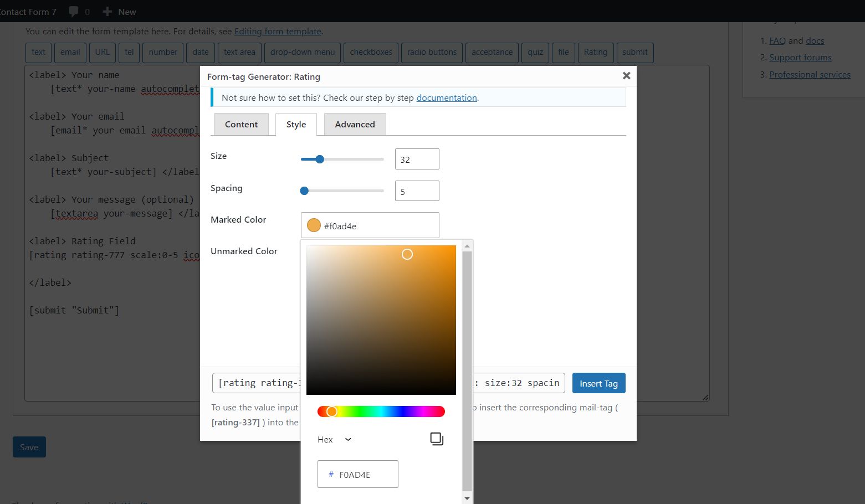The image size is (865, 504).
Task: Click the Spacing slider handle
Action: coord(304,191)
